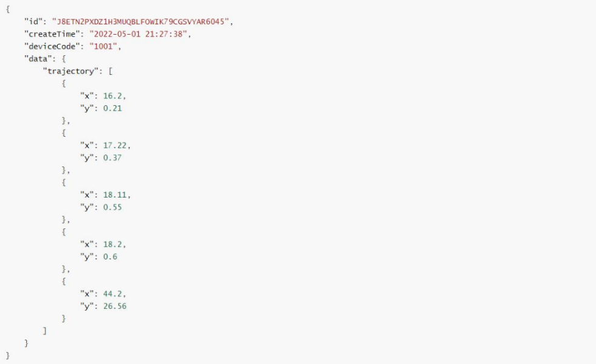Select the timestamp value 2022-05-01 21:27:38

coord(140,34)
